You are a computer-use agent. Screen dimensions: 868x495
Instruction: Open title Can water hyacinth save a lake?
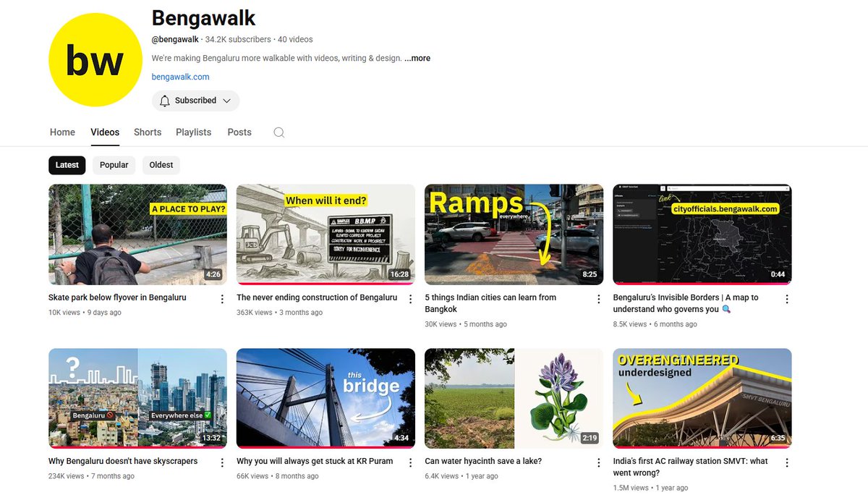click(x=483, y=461)
